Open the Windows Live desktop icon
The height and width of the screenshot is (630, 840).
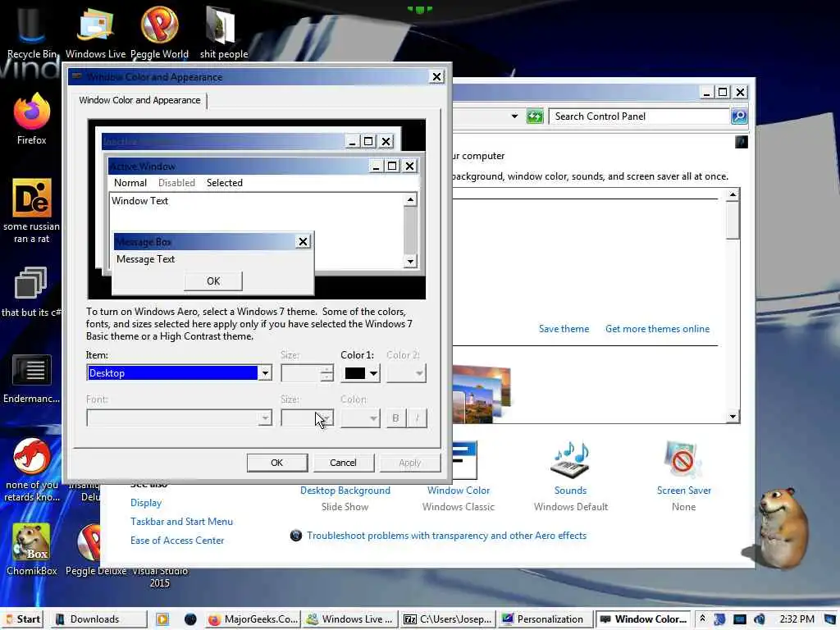pyautogui.click(x=95, y=31)
